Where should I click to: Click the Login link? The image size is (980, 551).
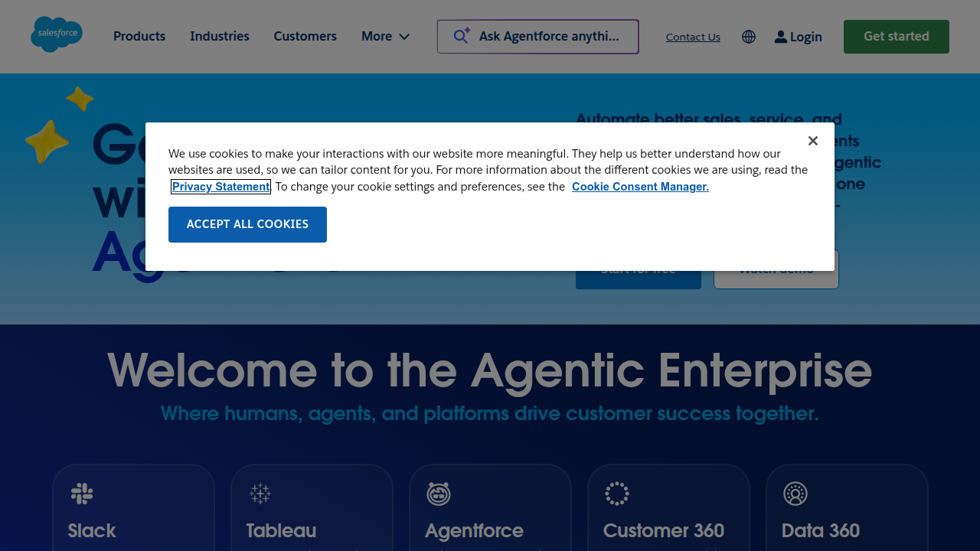[x=798, y=37]
